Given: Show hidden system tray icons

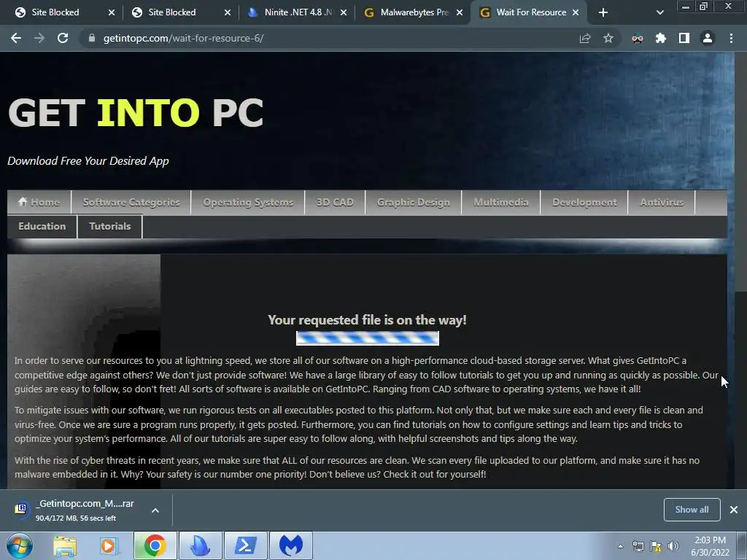Looking at the screenshot, I should pos(620,546).
